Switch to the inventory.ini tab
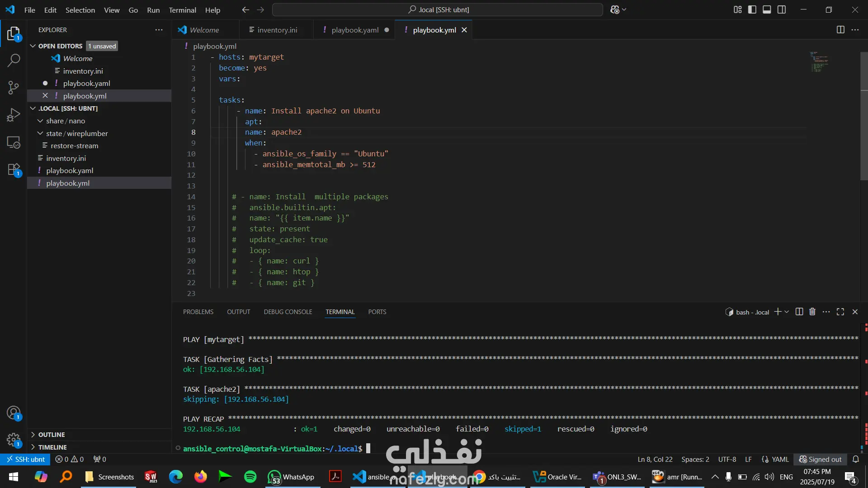The image size is (868, 488). tap(277, 30)
